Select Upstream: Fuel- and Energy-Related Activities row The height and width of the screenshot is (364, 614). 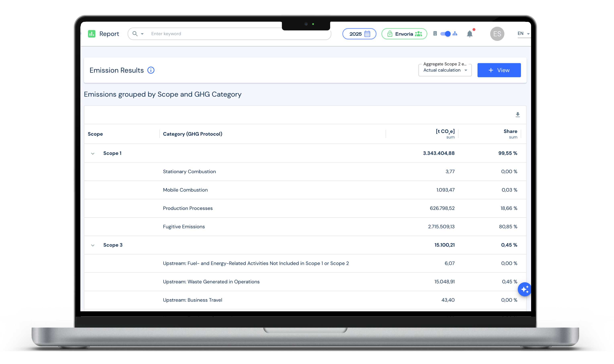pyautogui.click(x=305, y=263)
